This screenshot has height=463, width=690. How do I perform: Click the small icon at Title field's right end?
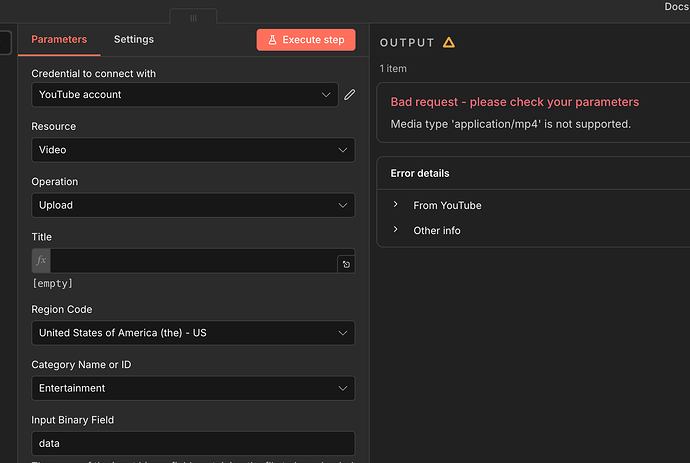346,265
